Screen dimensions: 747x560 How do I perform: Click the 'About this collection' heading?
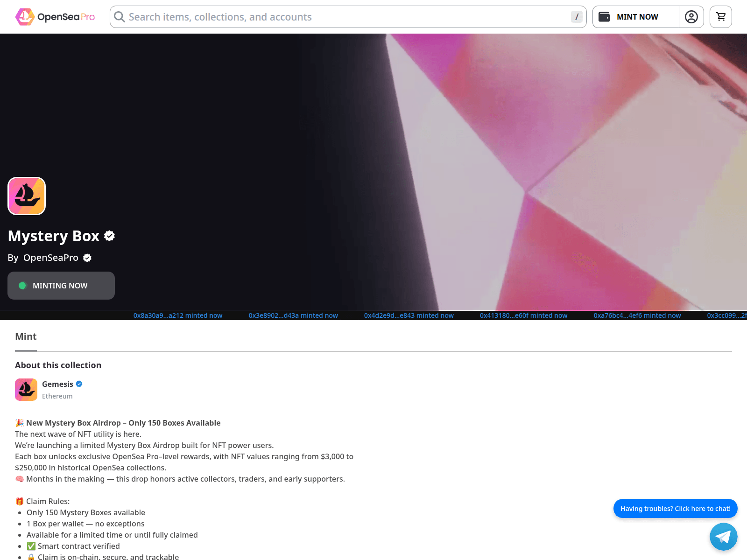58,365
